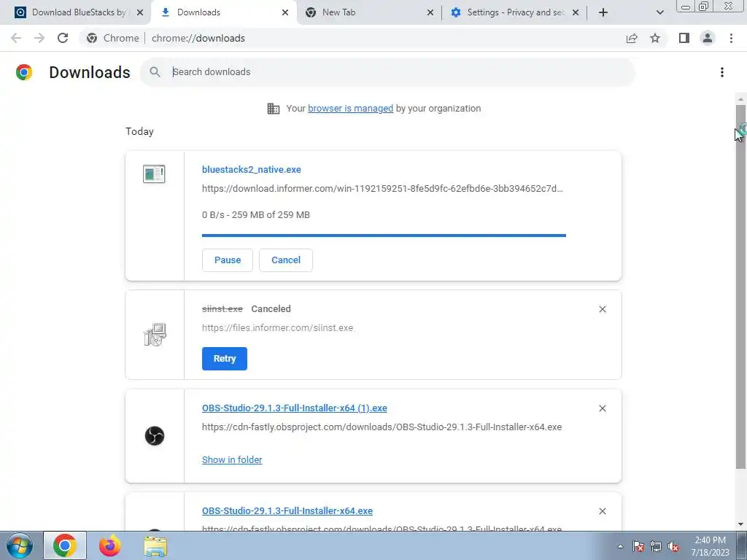The image size is (747, 560).
Task: Click the cdn-fastly.obsproject.com URL under OBS (1).exe
Action: 382,427
